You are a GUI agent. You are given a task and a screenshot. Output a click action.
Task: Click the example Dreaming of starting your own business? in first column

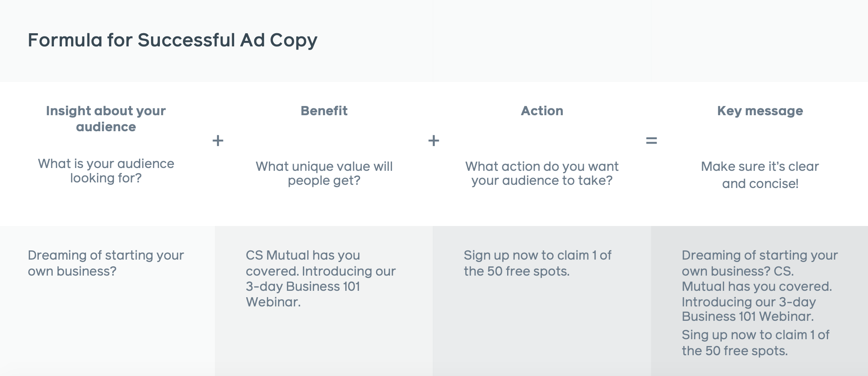tap(106, 263)
